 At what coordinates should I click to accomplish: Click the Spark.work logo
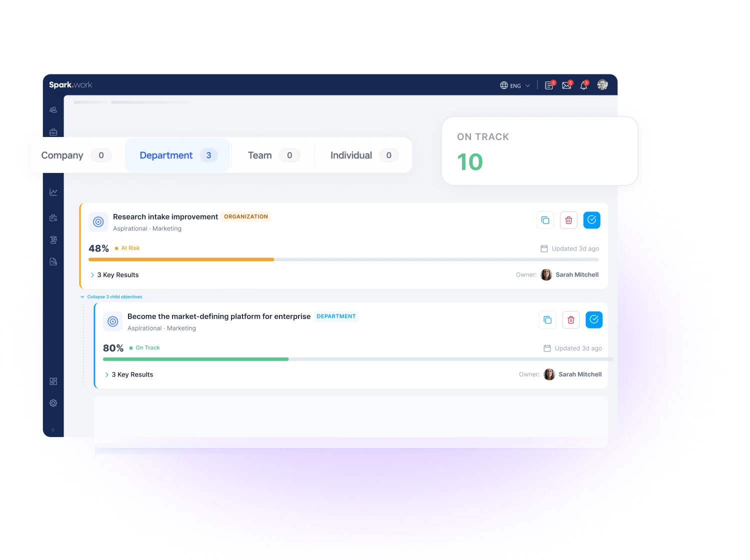click(x=70, y=85)
